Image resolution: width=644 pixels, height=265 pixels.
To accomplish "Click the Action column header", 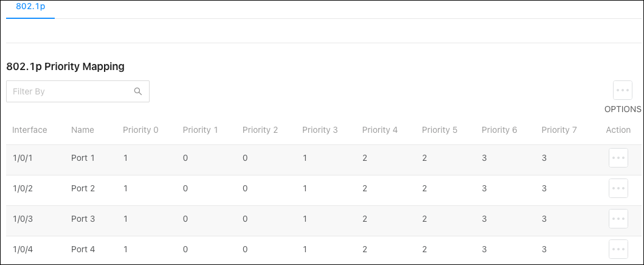I will [618, 130].
